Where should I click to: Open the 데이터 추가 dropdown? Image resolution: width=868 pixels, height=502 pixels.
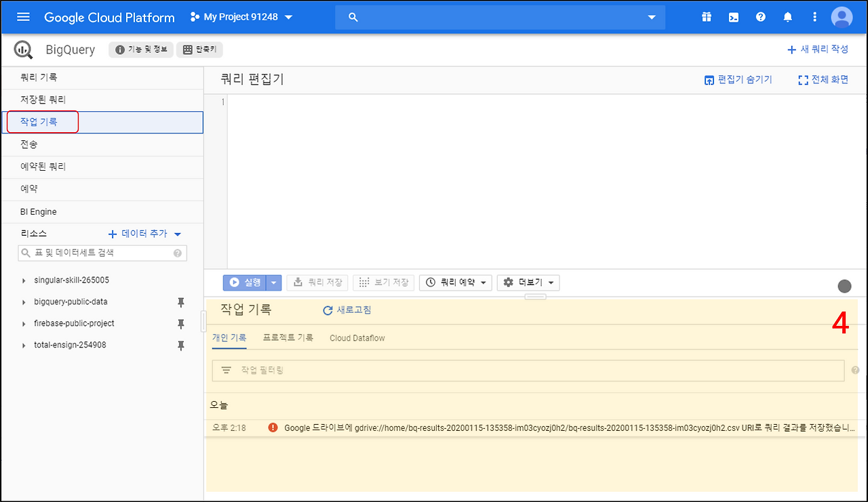pyautogui.click(x=145, y=234)
